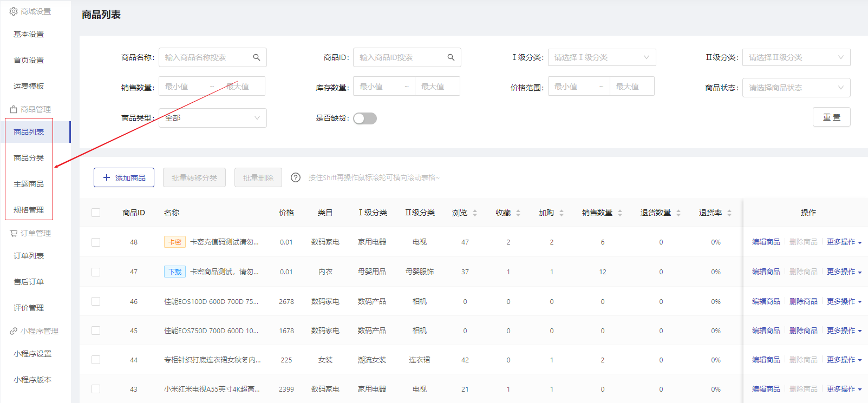Open 评价管理 in sidebar
The width and height of the screenshot is (868, 403).
29,308
